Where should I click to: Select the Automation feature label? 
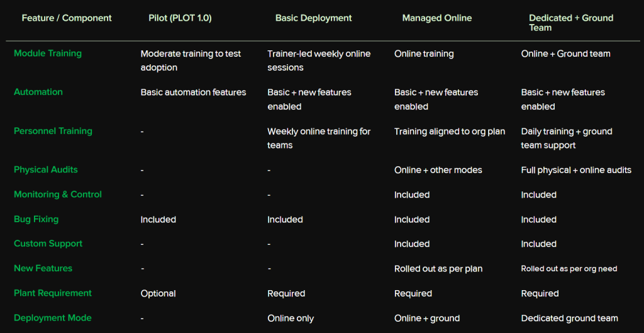tap(38, 92)
